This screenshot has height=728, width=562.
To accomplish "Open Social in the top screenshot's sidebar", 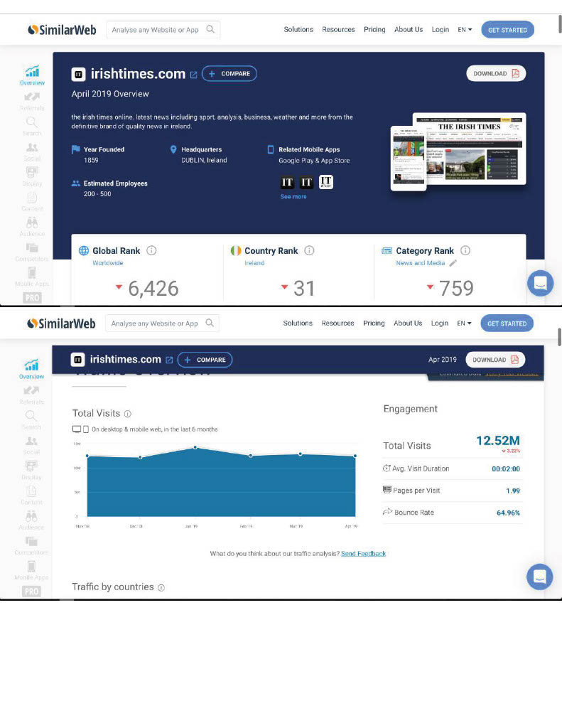I will click(x=32, y=151).
